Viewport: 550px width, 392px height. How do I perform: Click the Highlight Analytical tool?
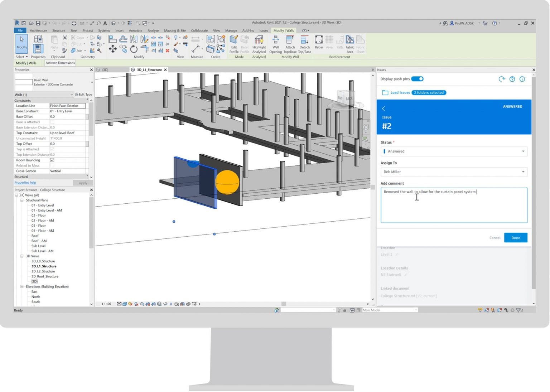click(259, 44)
